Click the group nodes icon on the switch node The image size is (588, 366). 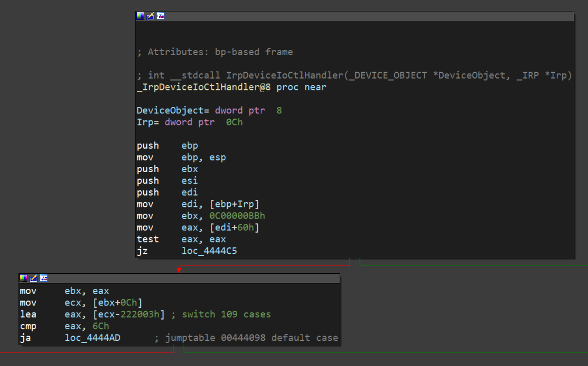tap(44, 278)
